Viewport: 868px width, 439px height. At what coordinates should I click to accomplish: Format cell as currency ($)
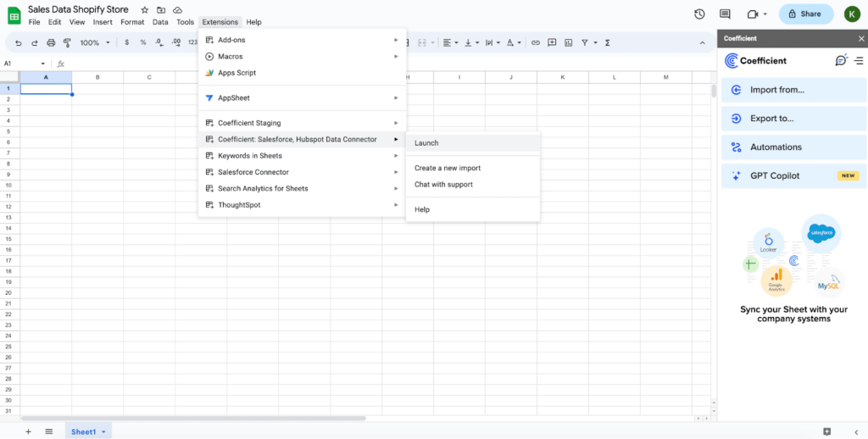pyautogui.click(x=127, y=42)
